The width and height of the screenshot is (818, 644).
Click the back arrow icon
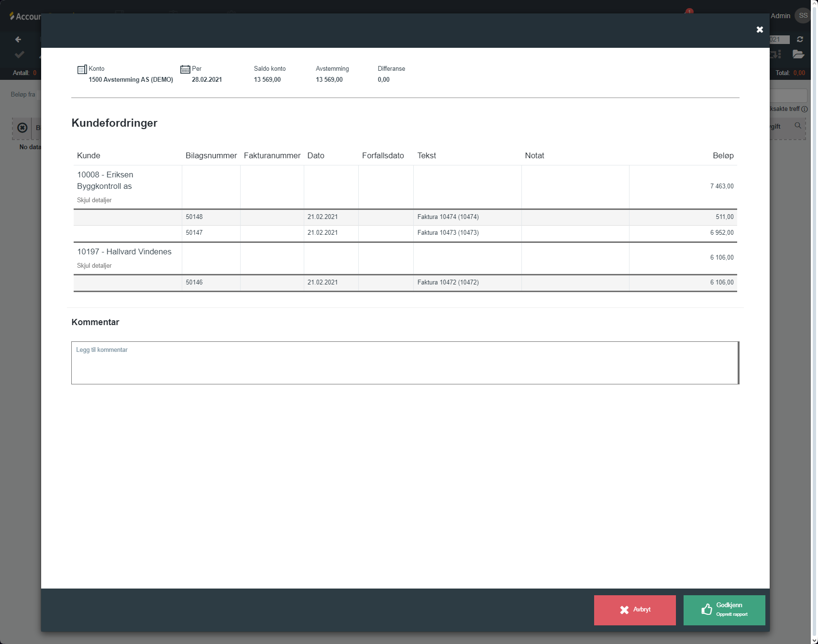[x=18, y=39]
